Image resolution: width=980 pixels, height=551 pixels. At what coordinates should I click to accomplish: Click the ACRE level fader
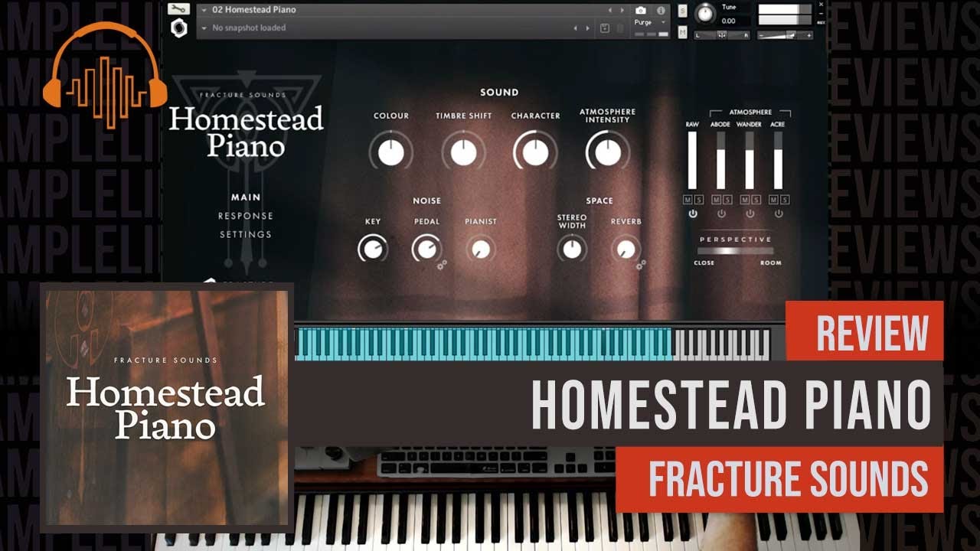pyautogui.click(x=778, y=160)
